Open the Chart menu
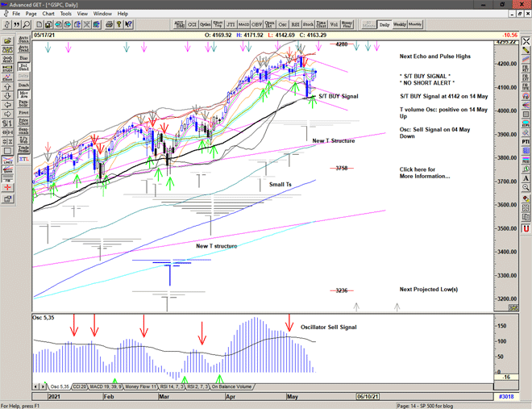The height and width of the screenshot is (409, 532). pos(48,14)
